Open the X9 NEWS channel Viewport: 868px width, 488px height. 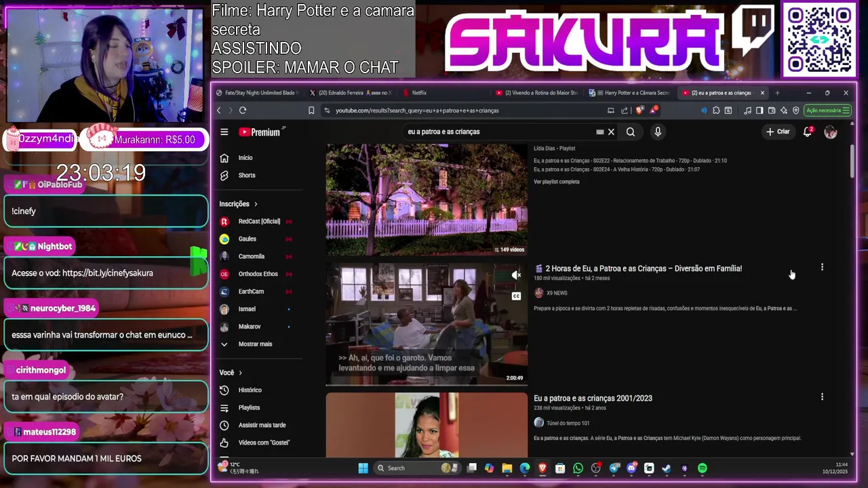557,293
